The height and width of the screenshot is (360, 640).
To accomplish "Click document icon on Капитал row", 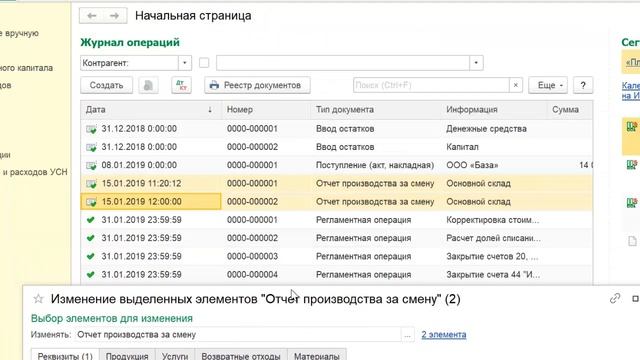I will click(91, 147).
